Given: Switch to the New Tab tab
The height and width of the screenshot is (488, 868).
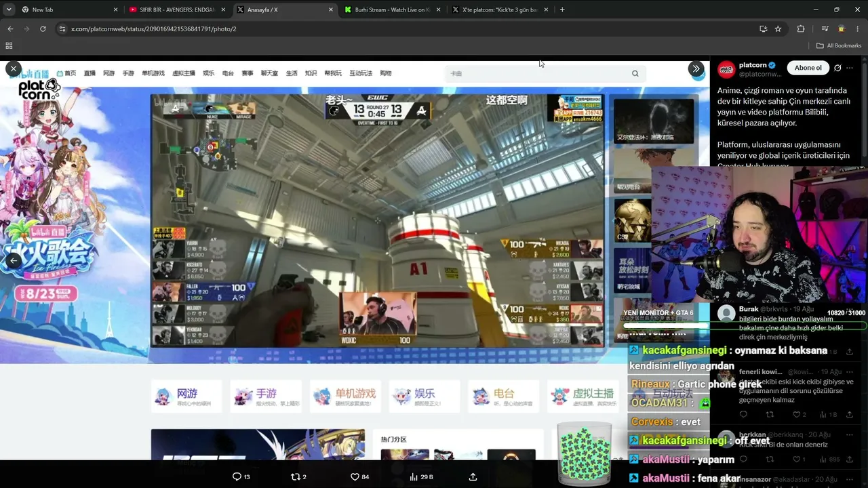Looking at the screenshot, I should (68, 9).
